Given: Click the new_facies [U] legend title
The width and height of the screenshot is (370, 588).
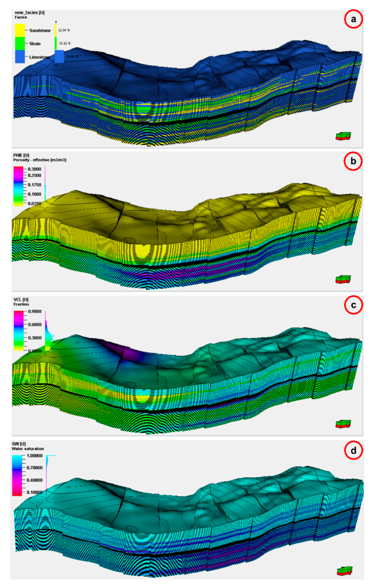Looking at the screenshot, I should 29,13.
